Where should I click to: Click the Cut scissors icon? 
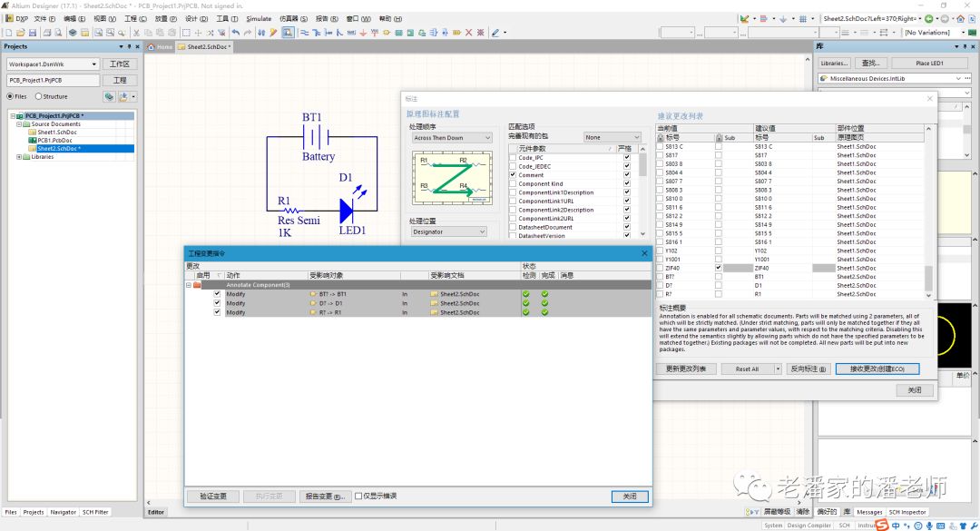136,33
